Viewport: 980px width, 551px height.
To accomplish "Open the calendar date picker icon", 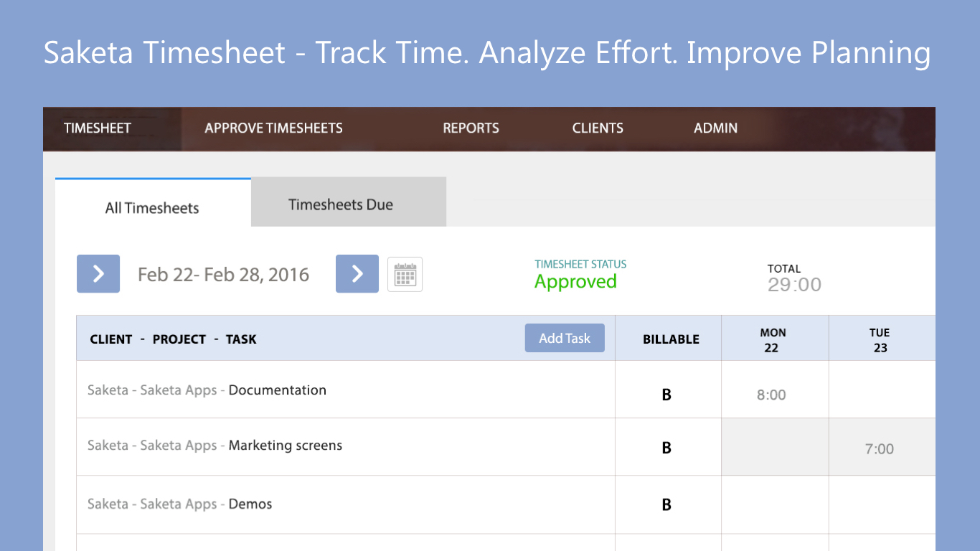I will coord(405,274).
